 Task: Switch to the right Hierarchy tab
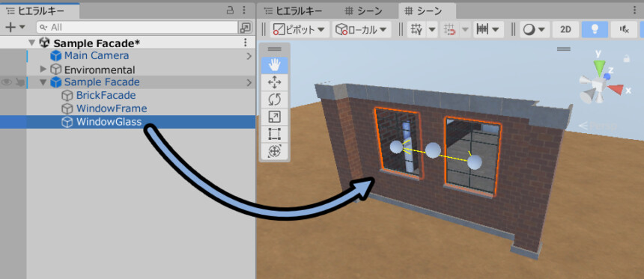coord(294,10)
